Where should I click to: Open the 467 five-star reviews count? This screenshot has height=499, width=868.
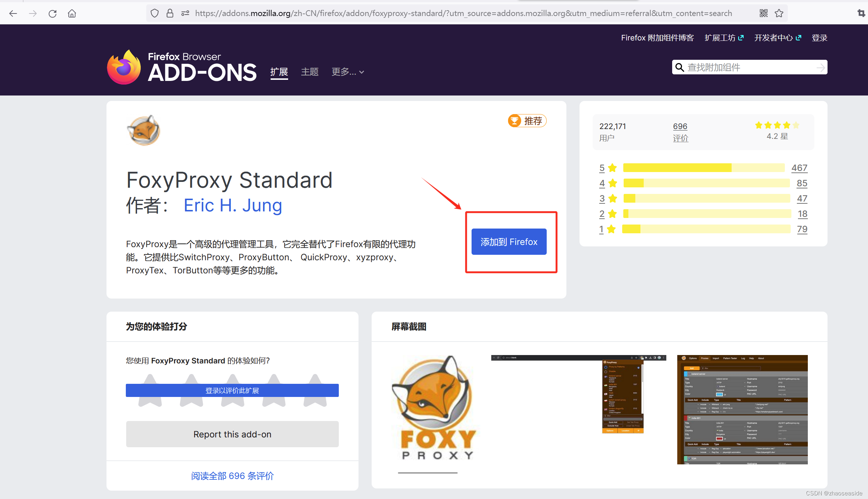[x=799, y=168]
